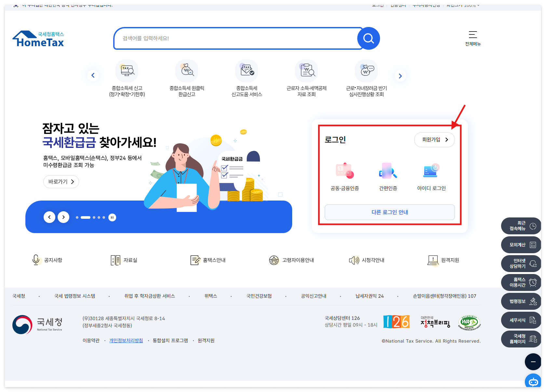This screenshot has width=546, height=392.
Task: Select the first banner slide dot
Action: (77, 217)
